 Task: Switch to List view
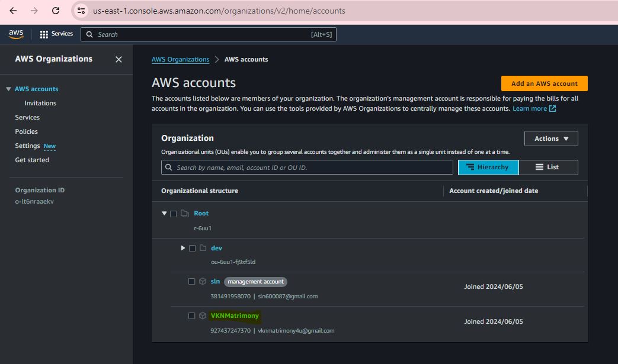click(548, 167)
